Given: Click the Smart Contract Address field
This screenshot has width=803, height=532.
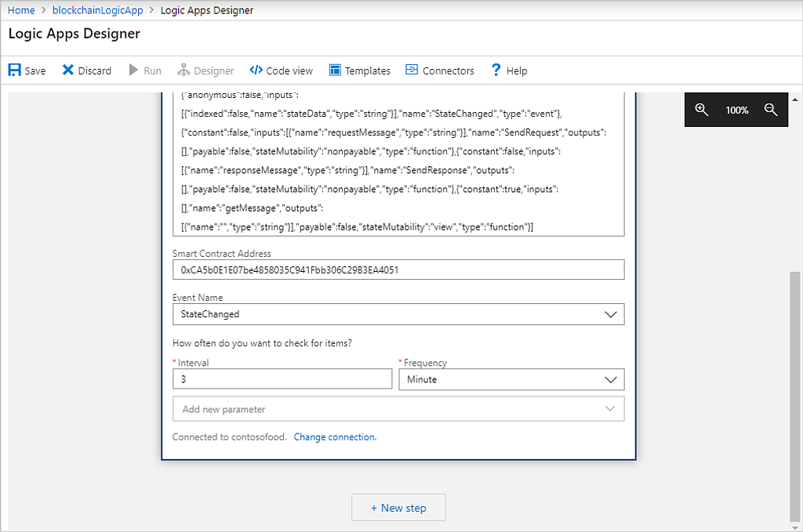Looking at the screenshot, I should pos(398,270).
